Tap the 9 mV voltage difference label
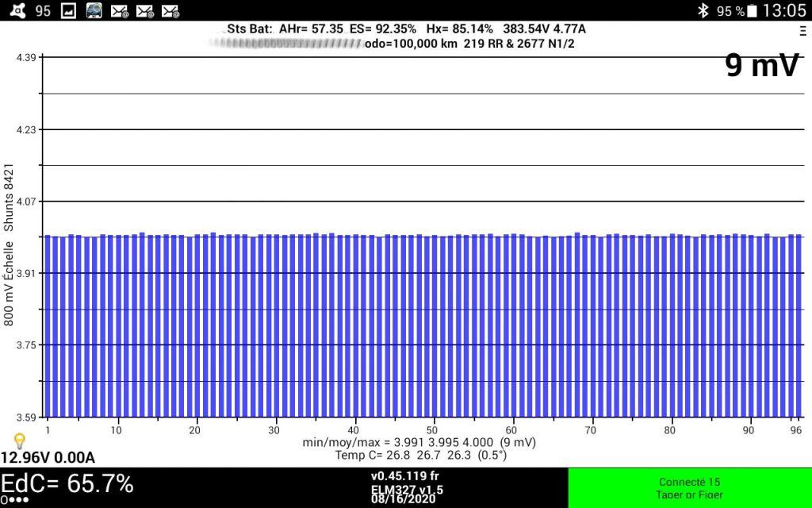Viewport: 812px width, 508px height. point(761,66)
